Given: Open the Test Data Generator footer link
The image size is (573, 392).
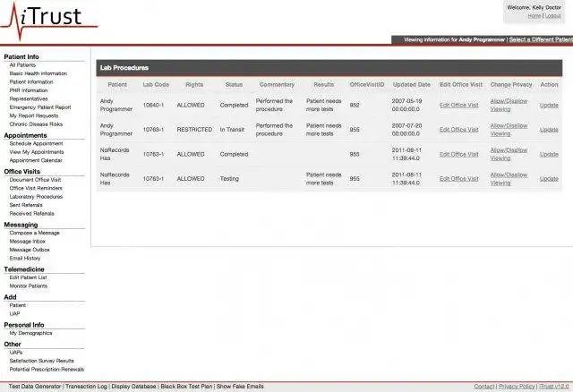Looking at the screenshot, I should click(35, 386).
